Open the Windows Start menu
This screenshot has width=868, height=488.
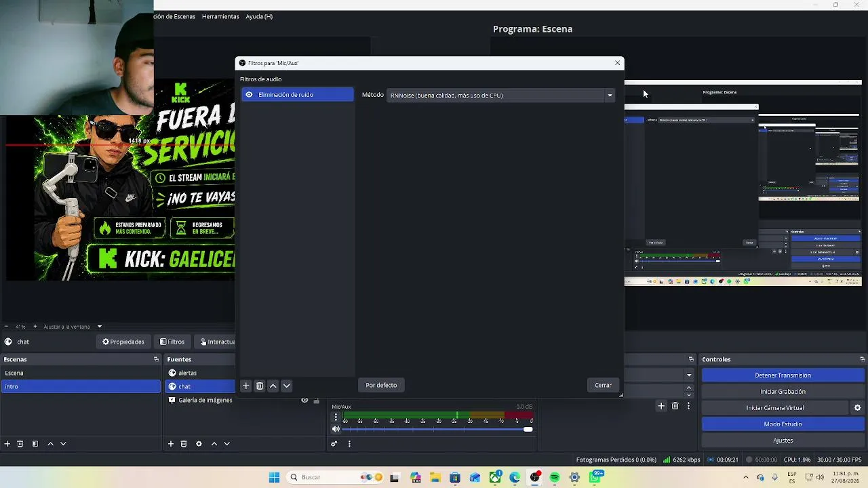(274, 477)
